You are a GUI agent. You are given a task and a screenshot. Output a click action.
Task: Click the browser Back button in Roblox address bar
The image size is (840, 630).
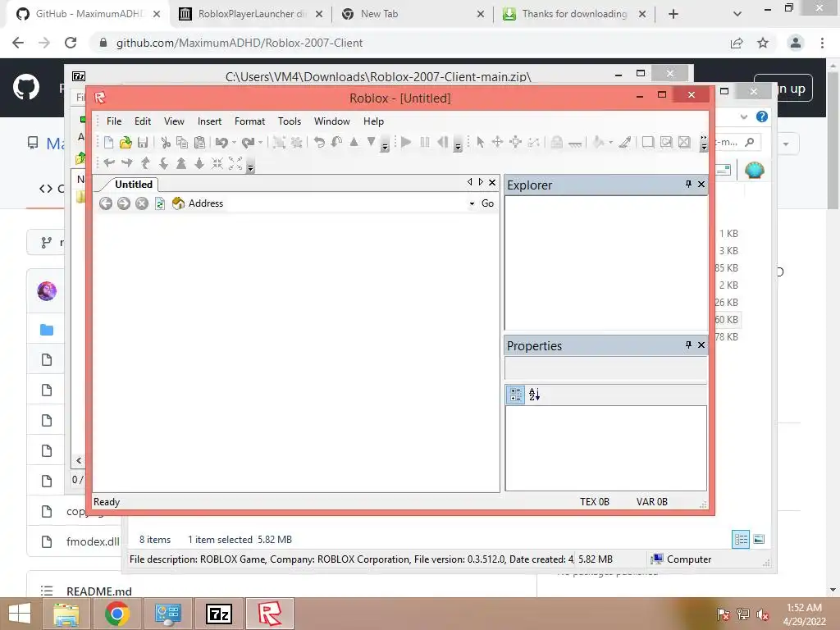tap(106, 203)
